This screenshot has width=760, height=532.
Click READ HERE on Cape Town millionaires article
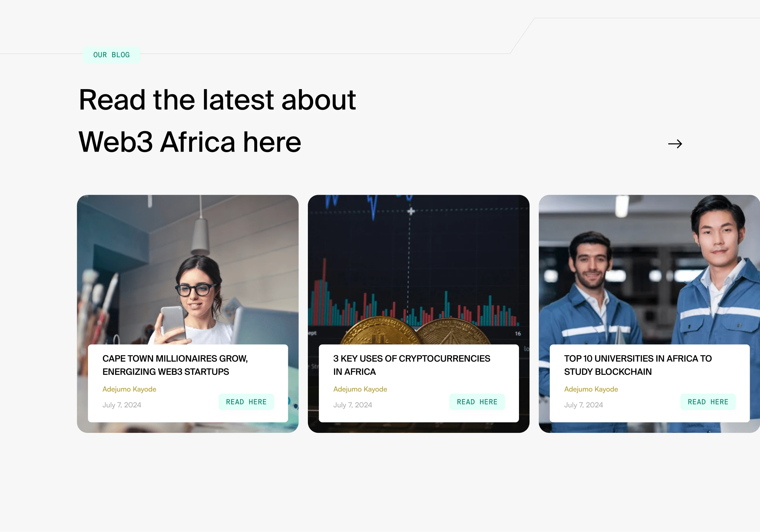[246, 402]
